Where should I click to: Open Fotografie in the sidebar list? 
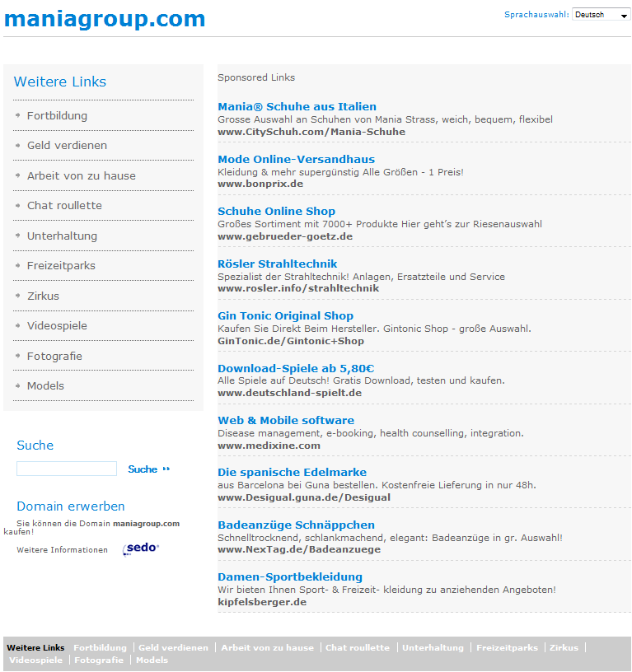[x=54, y=356]
